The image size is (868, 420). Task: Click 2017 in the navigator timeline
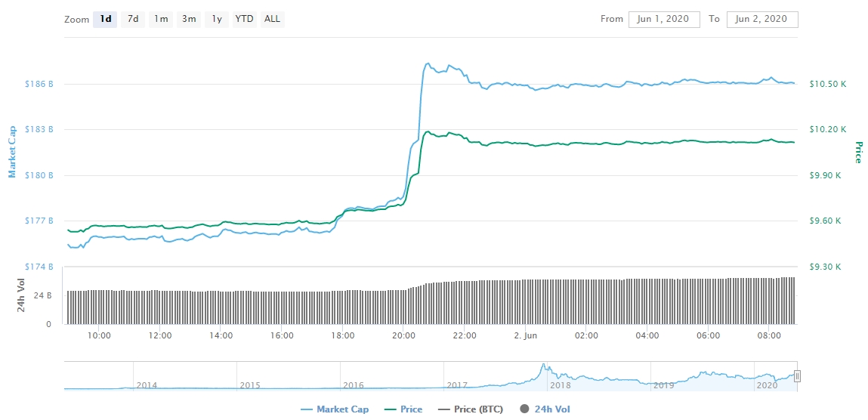(x=457, y=385)
